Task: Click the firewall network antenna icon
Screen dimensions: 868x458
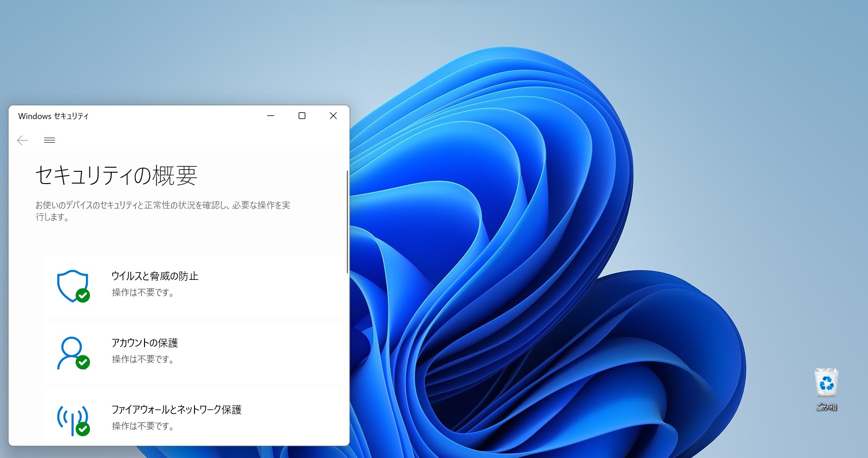Action: [x=73, y=420]
